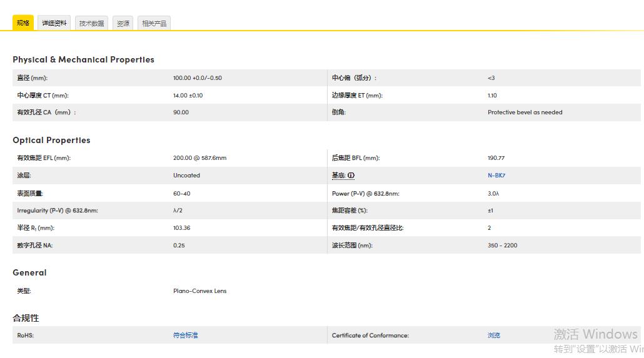This screenshot has width=644, height=358.
Task: Click the diameter value 100.00 +0.0/-0.50
Action: pyautogui.click(x=197, y=78)
